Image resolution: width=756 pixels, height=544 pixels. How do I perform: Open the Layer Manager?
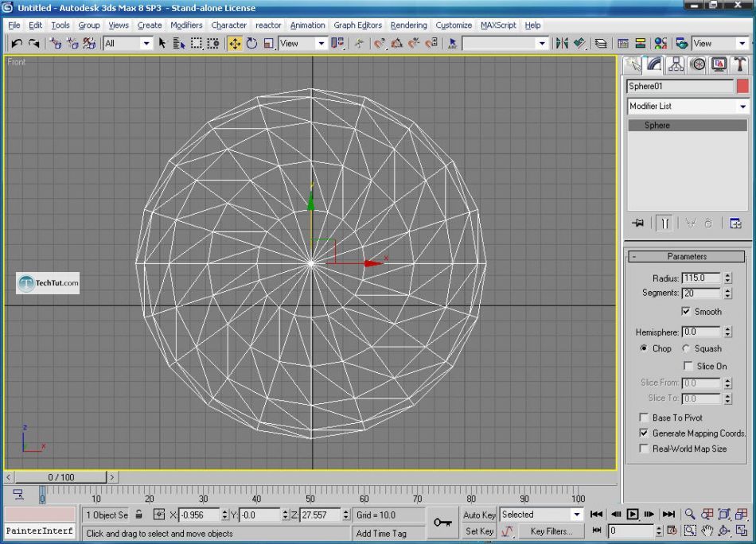[x=601, y=44]
